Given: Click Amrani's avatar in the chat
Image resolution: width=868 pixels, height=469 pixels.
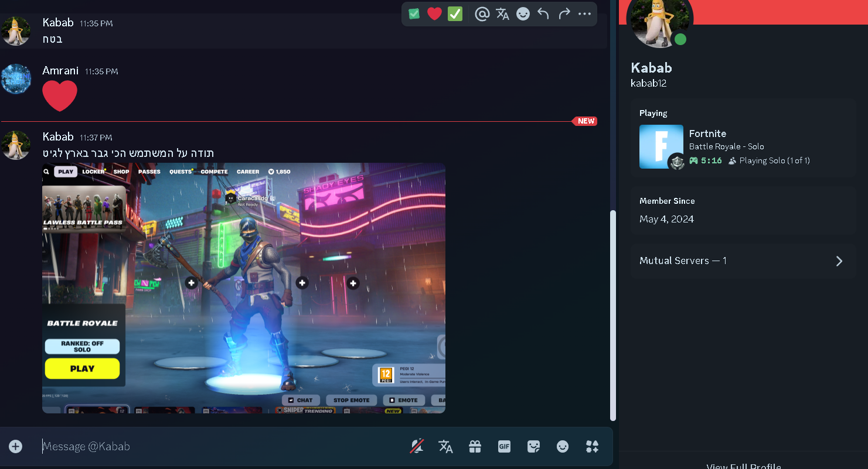Looking at the screenshot, I should [x=16, y=79].
